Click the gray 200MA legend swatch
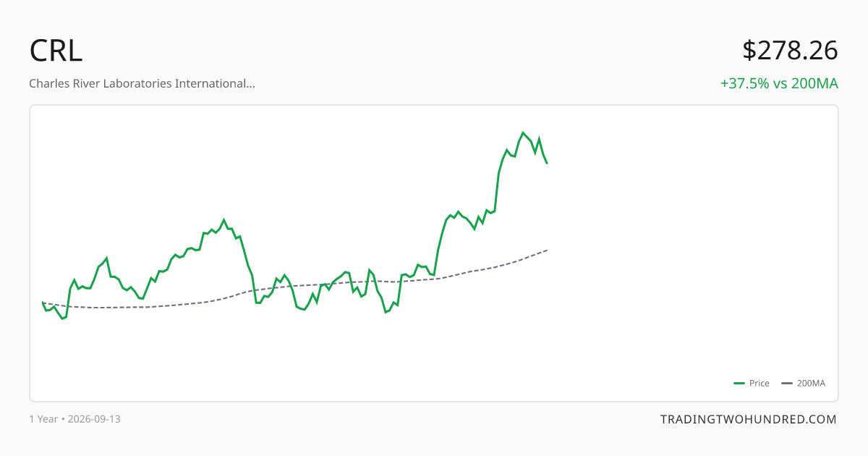 (787, 384)
